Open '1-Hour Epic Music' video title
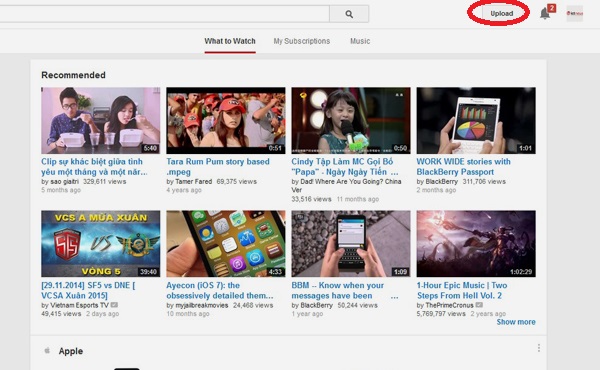Screen dimensions: 600x370 click(462, 290)
